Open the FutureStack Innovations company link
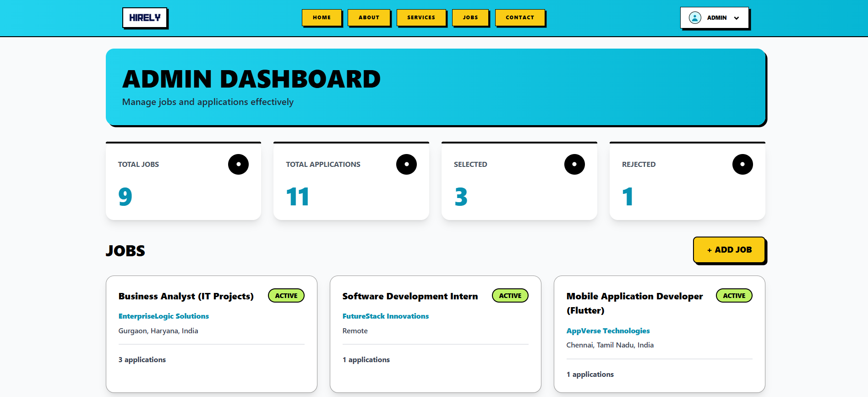 [x=385, y=316]
